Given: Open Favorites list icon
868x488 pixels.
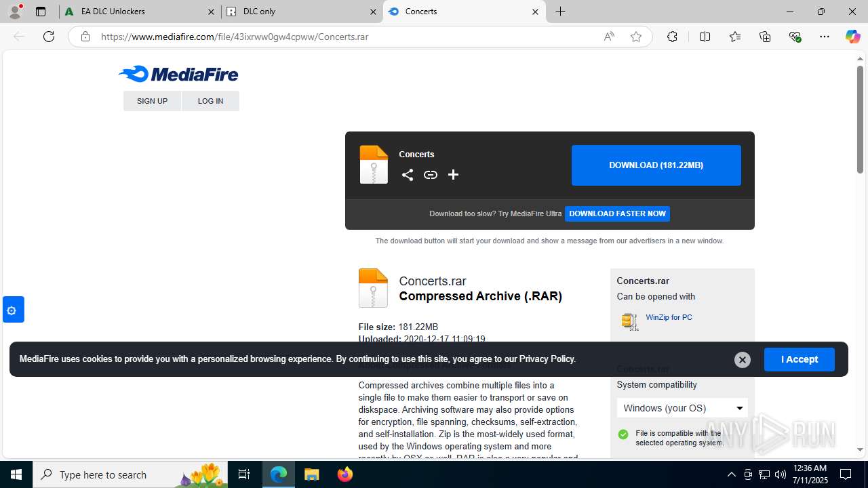Looking at the screenshot, I should [735, 37].
